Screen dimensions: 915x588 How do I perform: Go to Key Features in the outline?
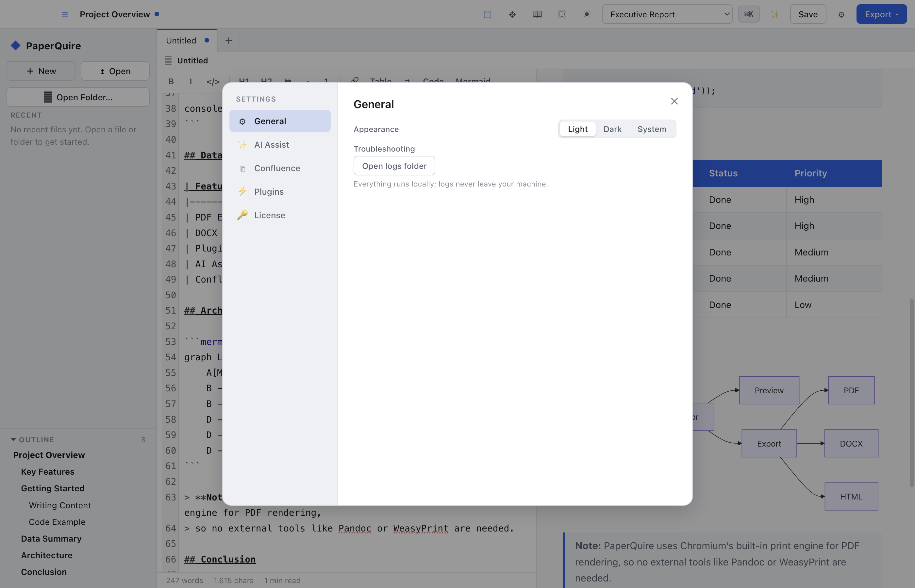[48, 472]
